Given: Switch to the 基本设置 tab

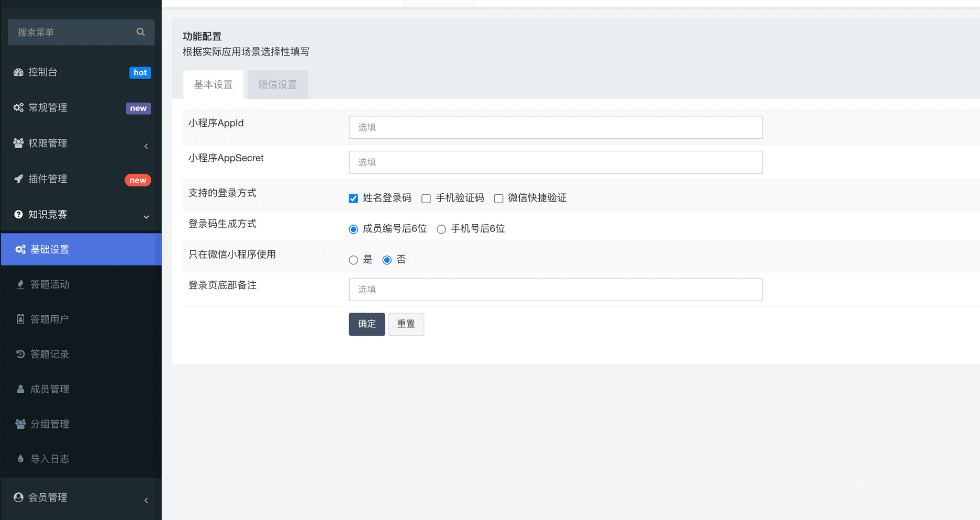Looking at the screenshot, I should tap(213, 85).
